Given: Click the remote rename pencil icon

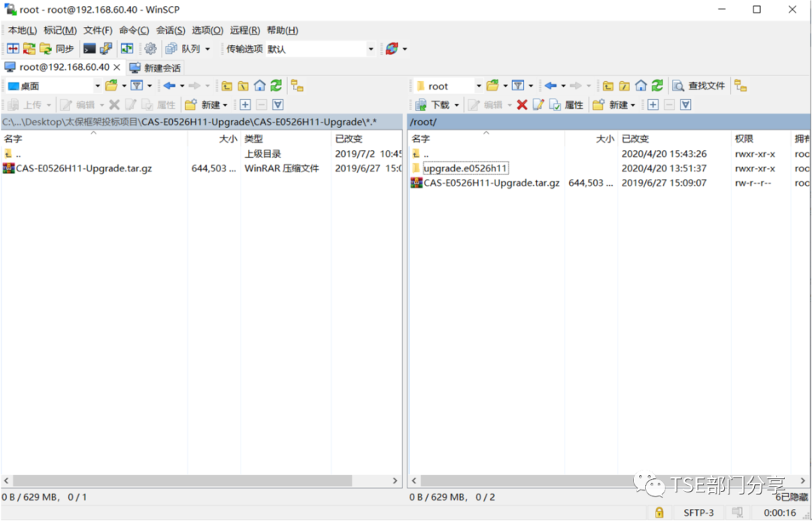Looking at the screenshot, I should pyautogui.click(x=538, y=105).
